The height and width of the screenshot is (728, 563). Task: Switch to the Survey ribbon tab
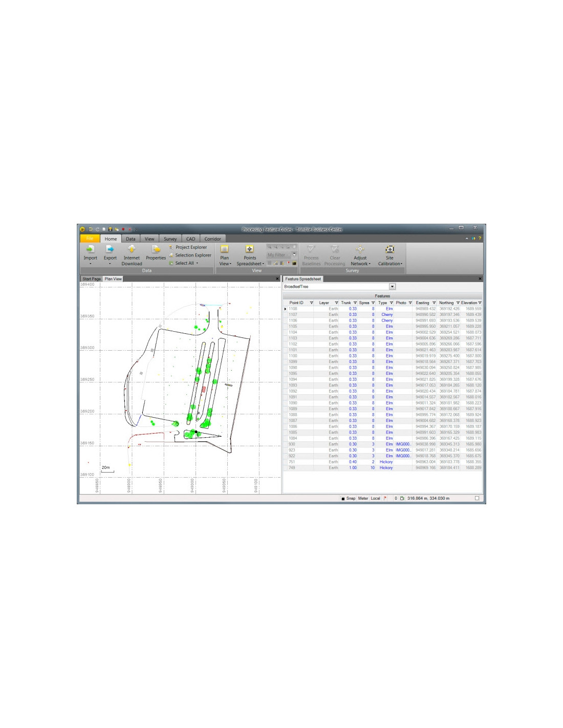tap(170, 239)
